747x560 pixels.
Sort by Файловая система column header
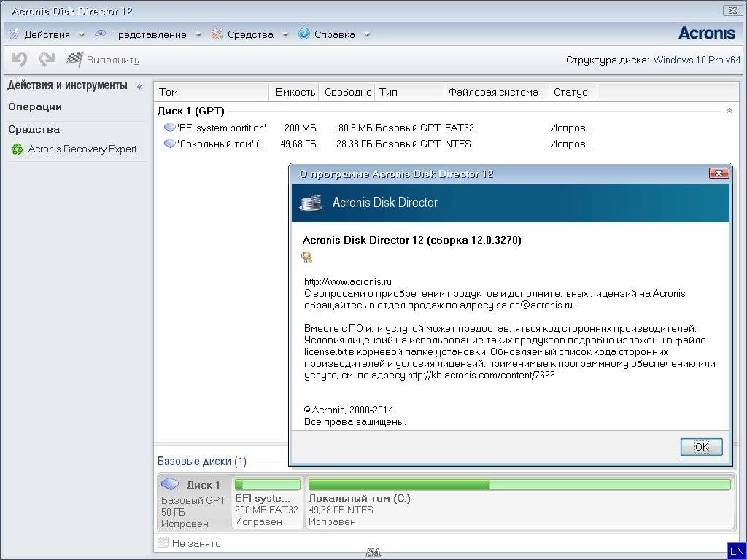pos(496,92)
